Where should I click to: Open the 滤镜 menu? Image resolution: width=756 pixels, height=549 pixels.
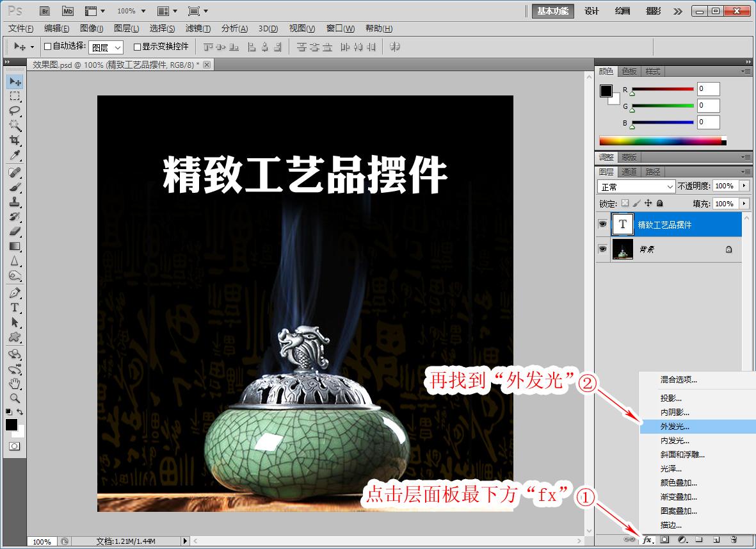(197, 28)
